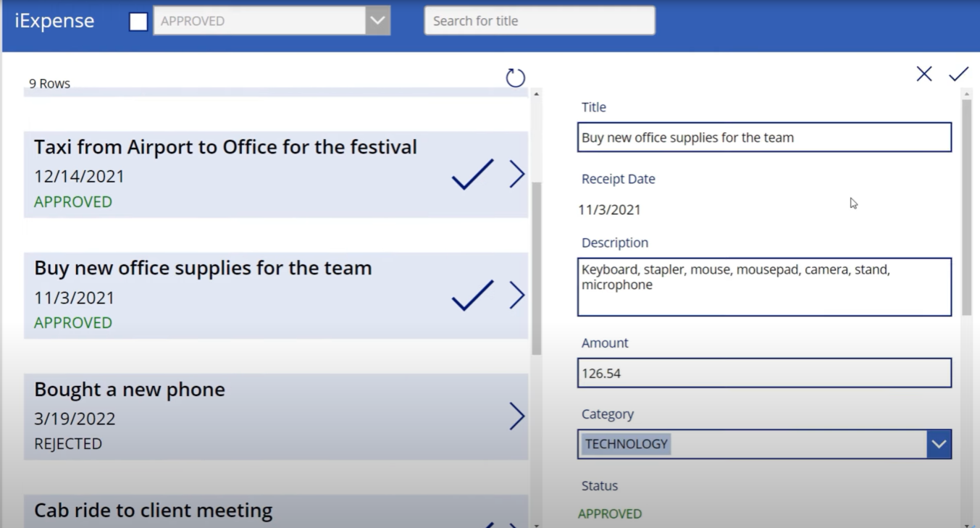Image resolution: width=980 pixels, height=528 pixels.
Task: Click approve checkmark on Taxi from Airport item
Action: point(472,175)
